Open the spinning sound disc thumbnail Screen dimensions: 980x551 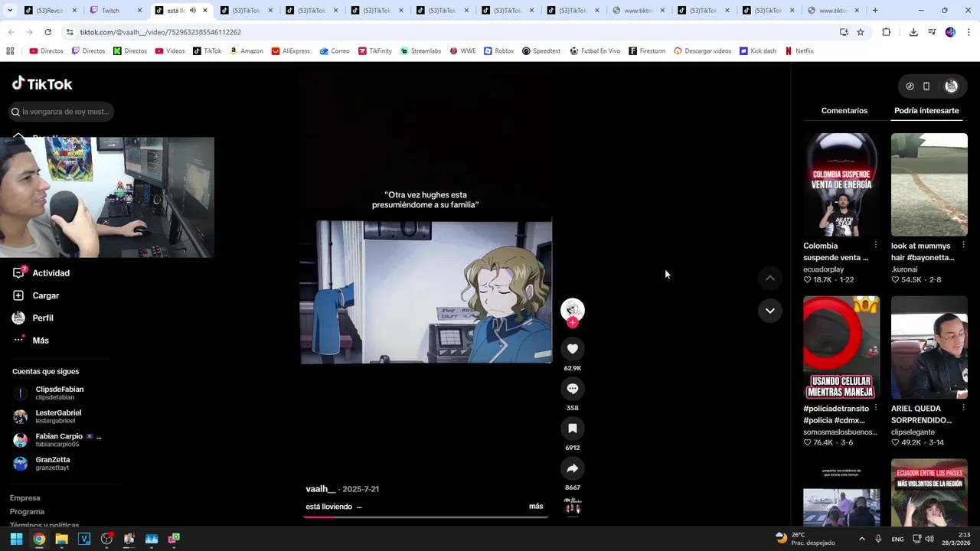pyautogui.click(x=572, y=506)
